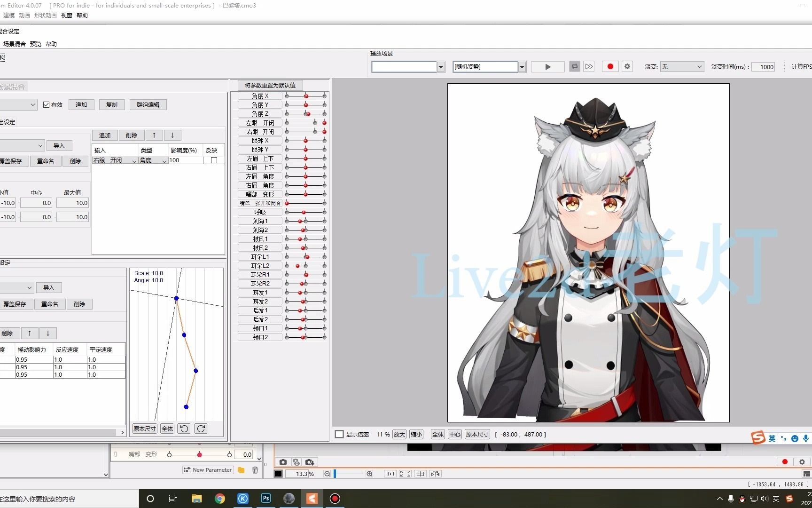The image size is (812, 508).
Task: Start recording with the red record button
Action: tap(610, 66)
